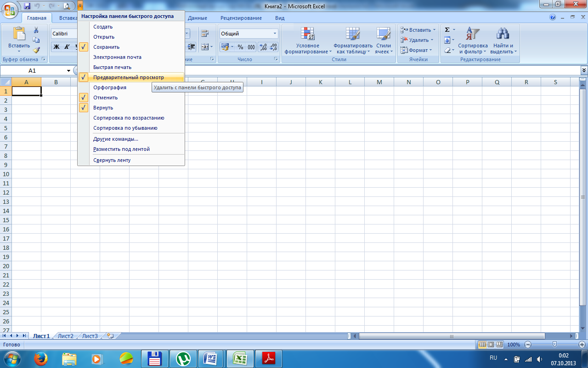Viewport: 588px width, 368px height.
Task: Expand the formula bar chevron
Action: click(584, 70)
